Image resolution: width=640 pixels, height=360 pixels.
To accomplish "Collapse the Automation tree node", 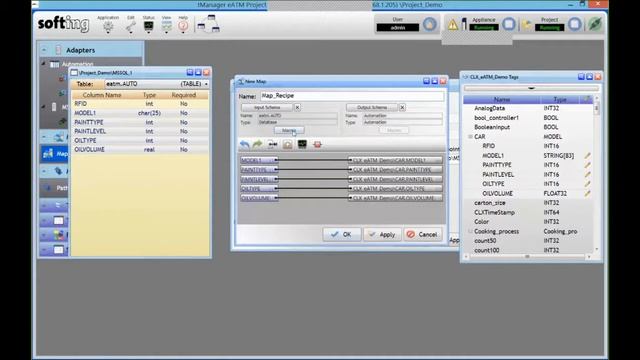I will click(43, 64).
